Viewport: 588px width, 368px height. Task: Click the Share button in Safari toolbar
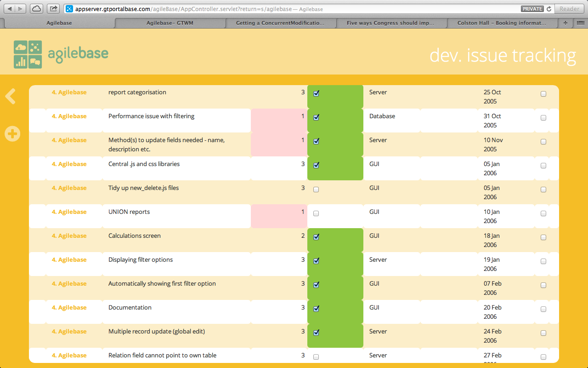click(x=53, y=9)
